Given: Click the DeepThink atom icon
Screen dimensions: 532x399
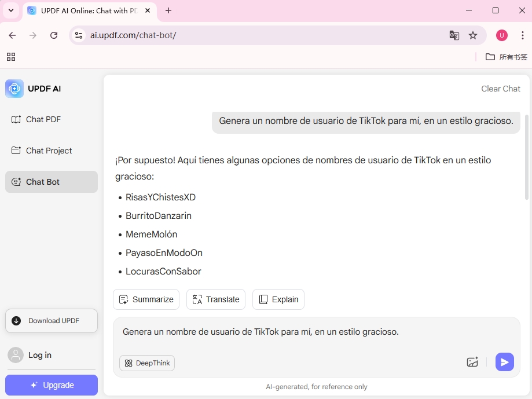Looking at the screenshot, I should tap(129, 363).
